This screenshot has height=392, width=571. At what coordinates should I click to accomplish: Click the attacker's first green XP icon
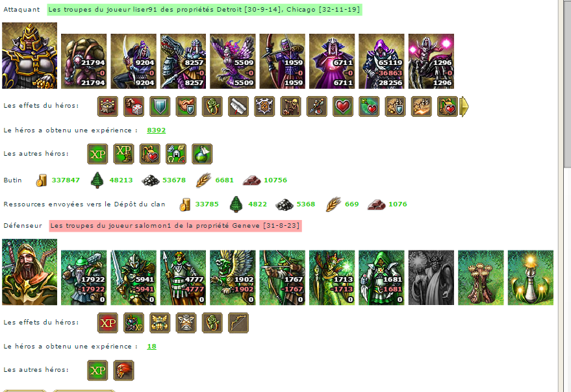97,154
